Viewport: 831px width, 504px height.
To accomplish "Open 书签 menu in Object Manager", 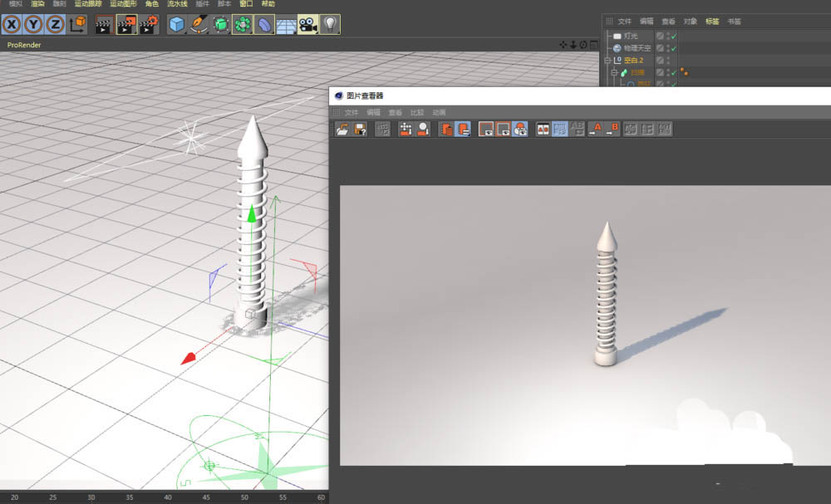I will pos(734,22).
